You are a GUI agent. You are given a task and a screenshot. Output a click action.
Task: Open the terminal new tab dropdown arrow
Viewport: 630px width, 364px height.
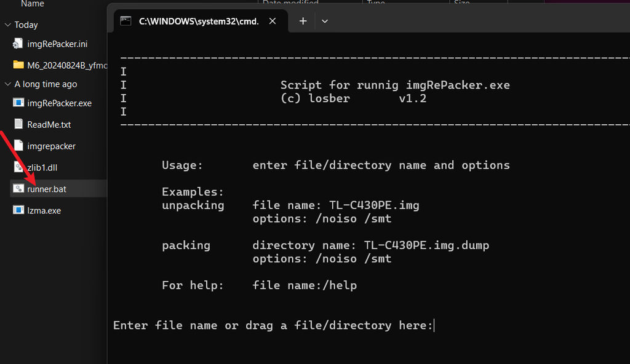point(325,21)
